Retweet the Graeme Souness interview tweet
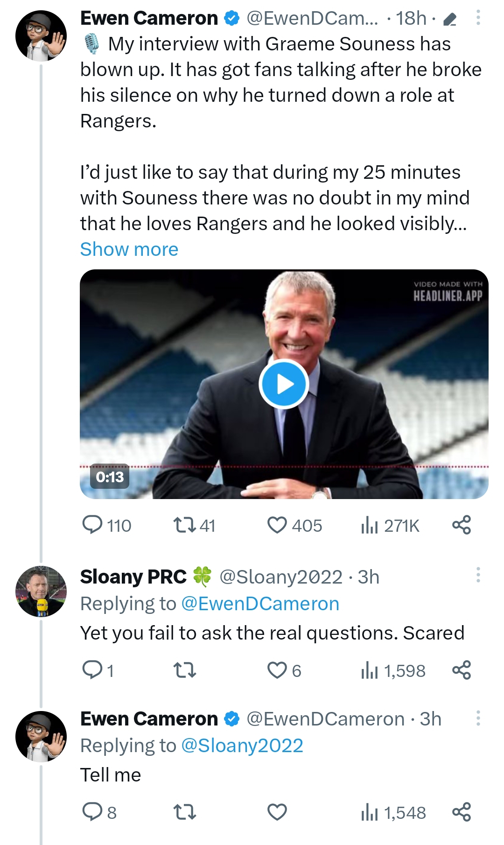This screenshot has height=845, width=504. click(184, 525)
